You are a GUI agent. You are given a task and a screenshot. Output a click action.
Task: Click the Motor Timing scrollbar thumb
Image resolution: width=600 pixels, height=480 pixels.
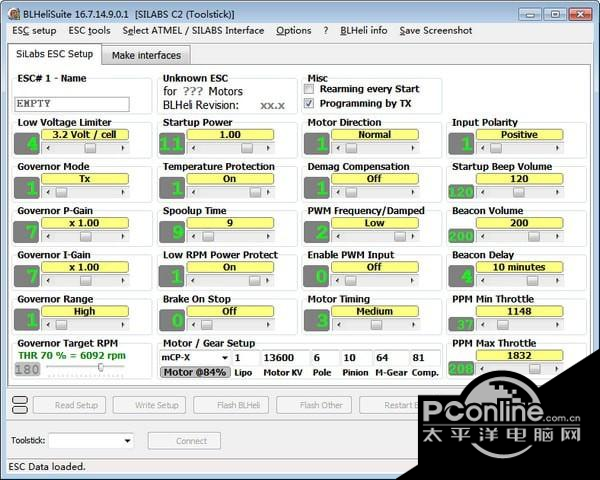[x=377, y=325]
